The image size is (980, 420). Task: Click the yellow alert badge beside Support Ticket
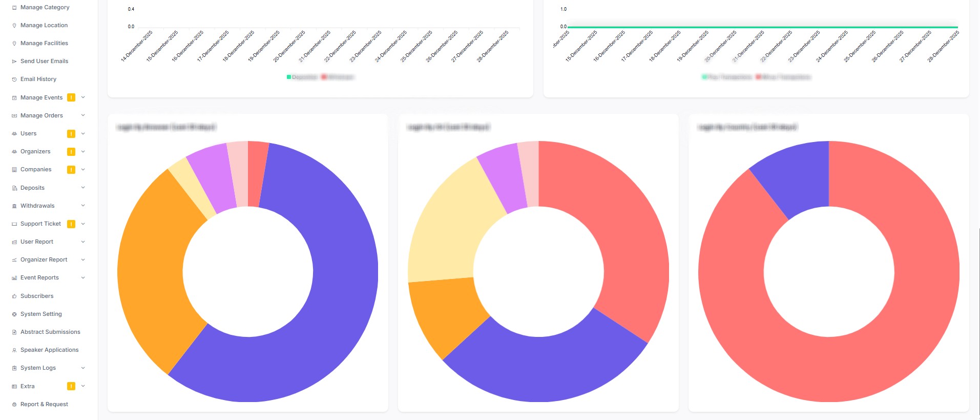pyautogui.click(x=71, y=224)
